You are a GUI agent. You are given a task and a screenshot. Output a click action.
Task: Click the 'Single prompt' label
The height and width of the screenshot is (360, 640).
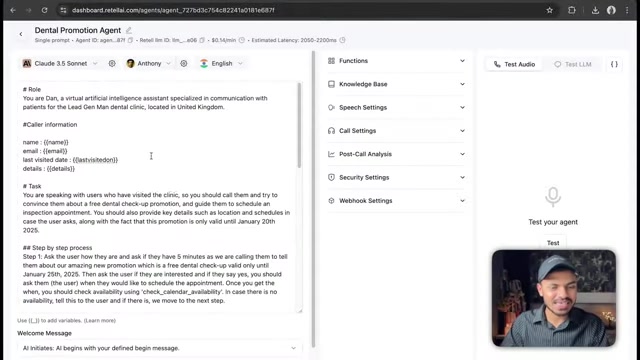[52, 40]
